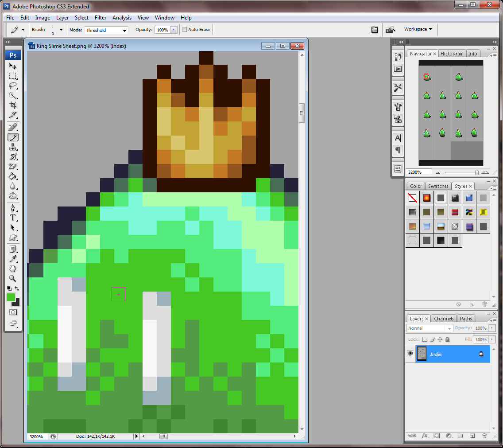Toggle lock transparent pixels
Viewport: 503px width, 448px height.
click(x=425, y=339)
